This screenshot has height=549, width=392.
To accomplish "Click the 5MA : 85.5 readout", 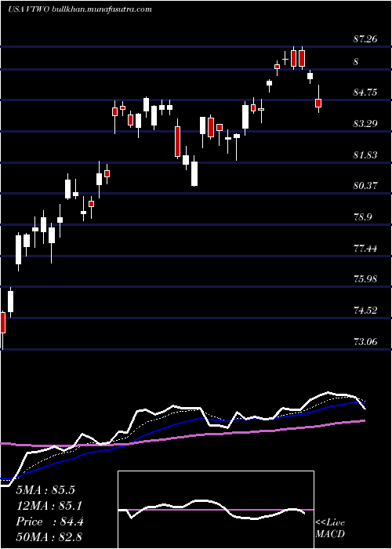I will pyautogui.click(x=45, y=490).
